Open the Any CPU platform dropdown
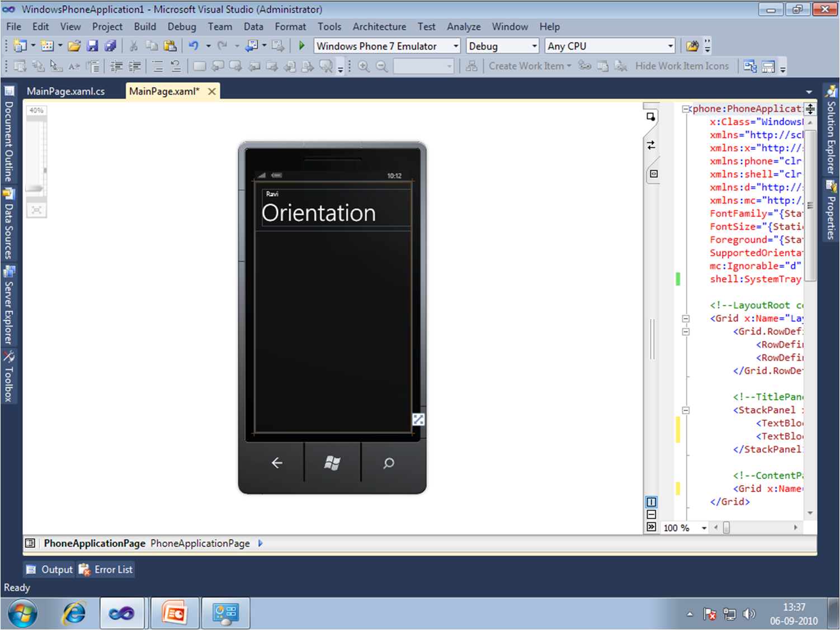840x630 pixels. click(671, 46)
